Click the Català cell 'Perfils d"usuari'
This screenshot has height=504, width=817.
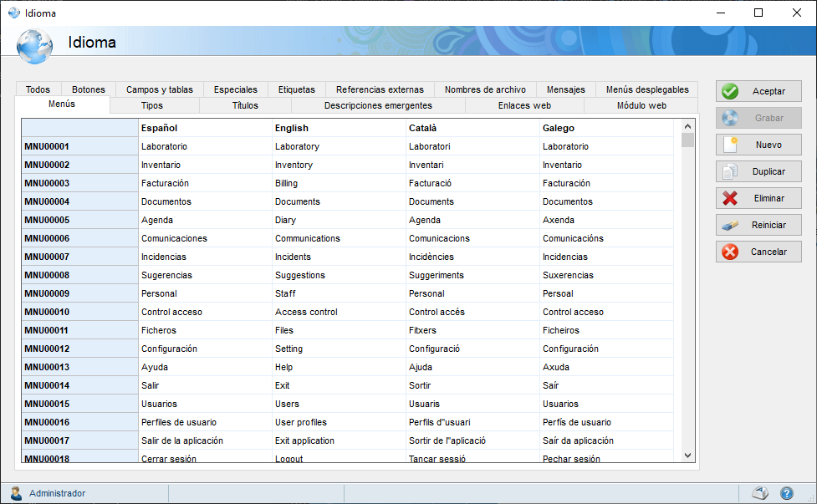click(472, 422)
